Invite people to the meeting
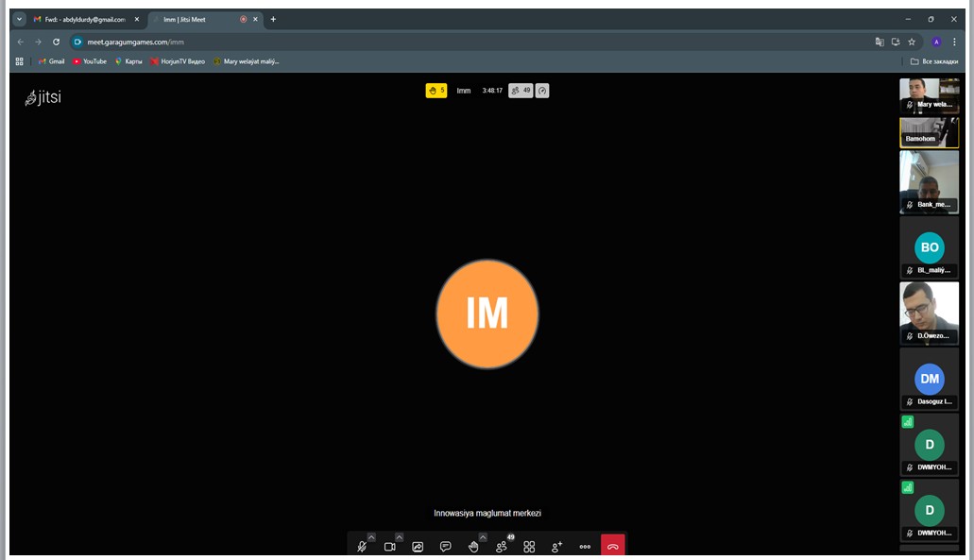Viewport: 974px width, 560px height. point(556,547)
